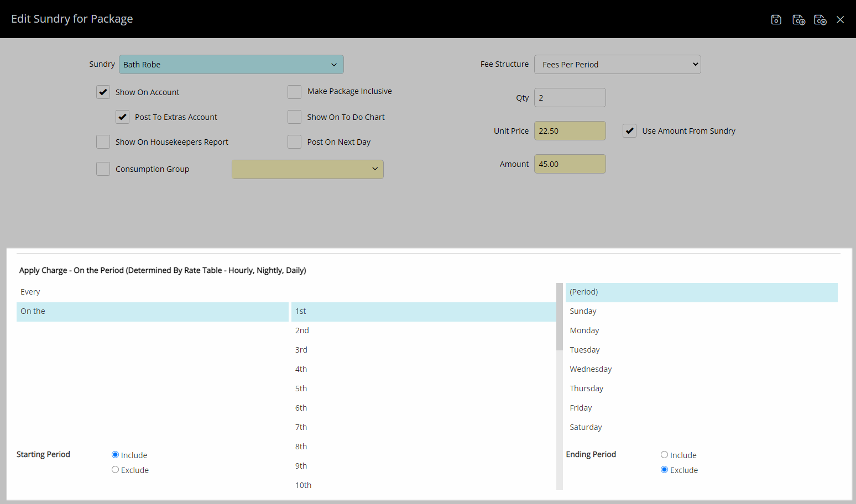The width and height of the screenshot is (856, 504).
Task: Enable Show On To Do Chart checkbox
Action: coord(295,117)
